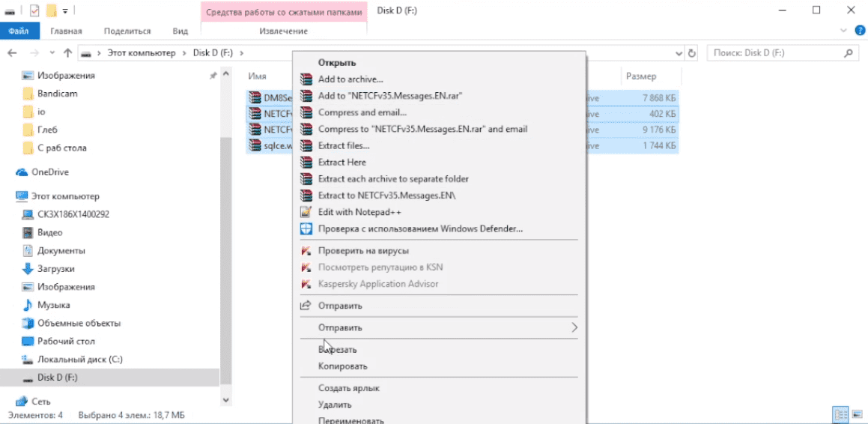Click the sqlce archive file icon
Image resolution: width=868 pixels, height=424 pixels.
click(255, 146)
